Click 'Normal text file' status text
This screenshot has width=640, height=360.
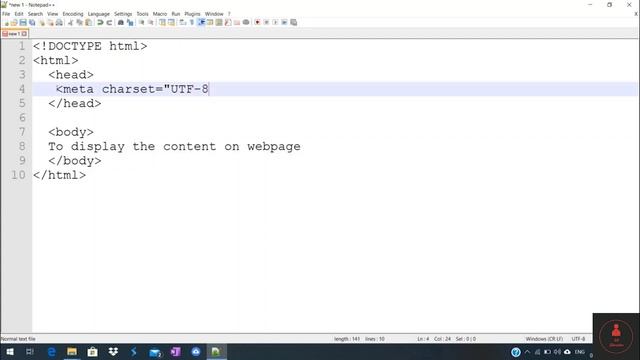[x=18, y=339]
